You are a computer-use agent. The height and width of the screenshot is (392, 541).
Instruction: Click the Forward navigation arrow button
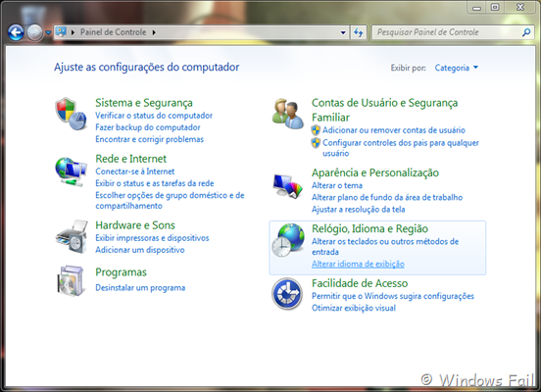tap(34, 32)
